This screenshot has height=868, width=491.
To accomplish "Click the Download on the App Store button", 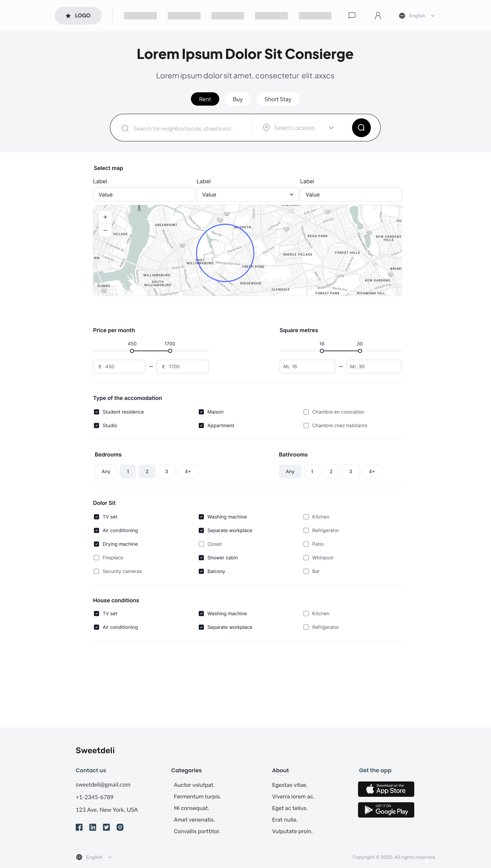I will point(386,789).
